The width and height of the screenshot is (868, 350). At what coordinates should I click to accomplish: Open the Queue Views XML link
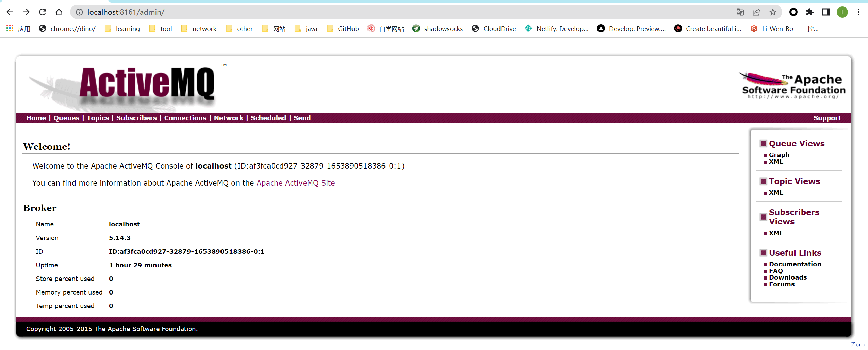click(776, 162)
